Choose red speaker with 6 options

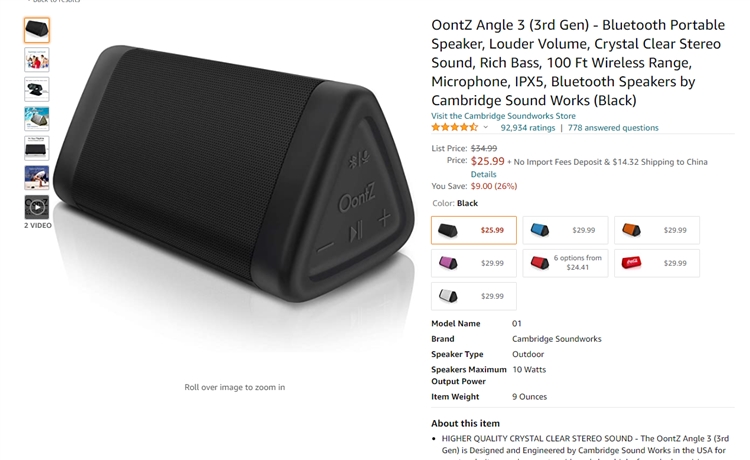coord(565,263)
